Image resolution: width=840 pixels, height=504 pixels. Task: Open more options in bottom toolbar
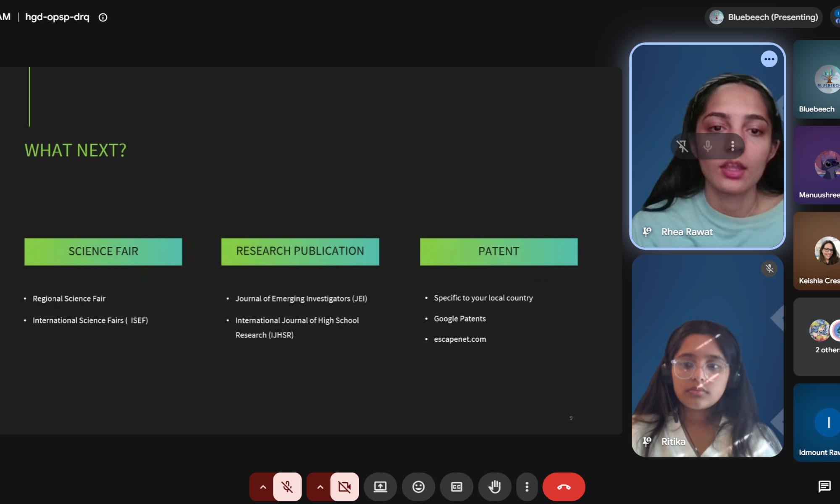(x=527, y=487)
